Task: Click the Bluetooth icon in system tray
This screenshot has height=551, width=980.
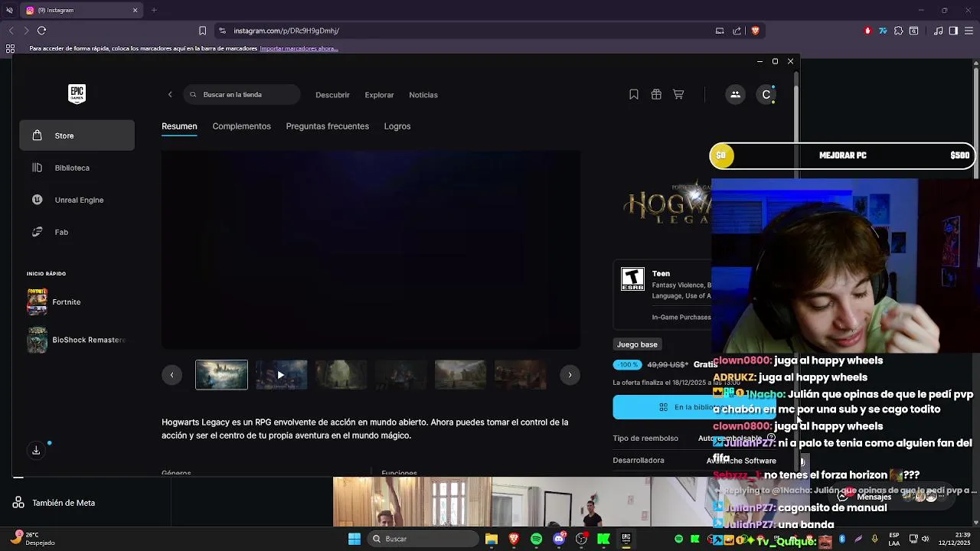Action: coord(842,539)
